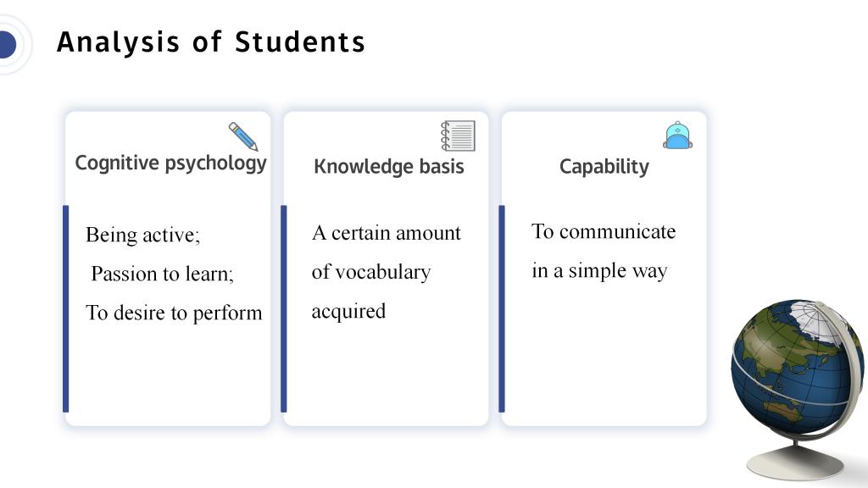
Task: Select 'in a simple way' text
Action: pos(599,270)
